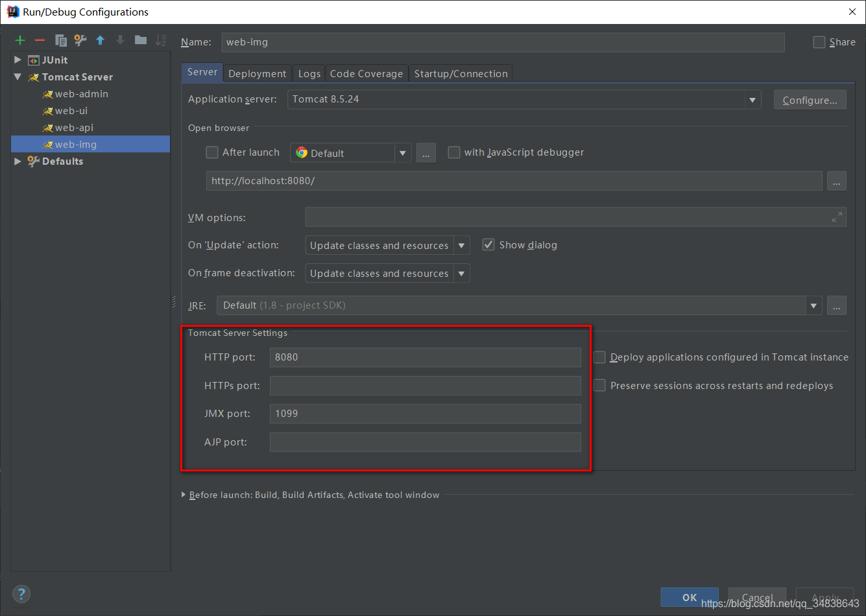Click the help question mark icon
The width and height of the screenshot is (866, 616).
[21, 593]
